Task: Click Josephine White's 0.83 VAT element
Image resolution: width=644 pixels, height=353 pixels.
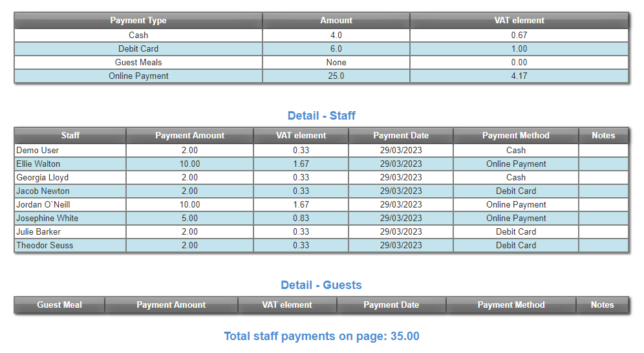Action: (301, 218)
